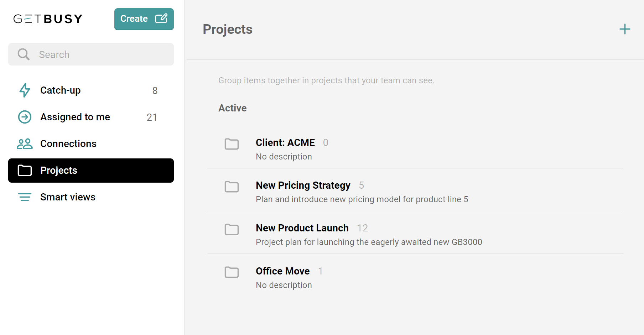Focus the Search input field
This screenshot has width=644, height=335.
pyautogui.click(x=91, y=54)
